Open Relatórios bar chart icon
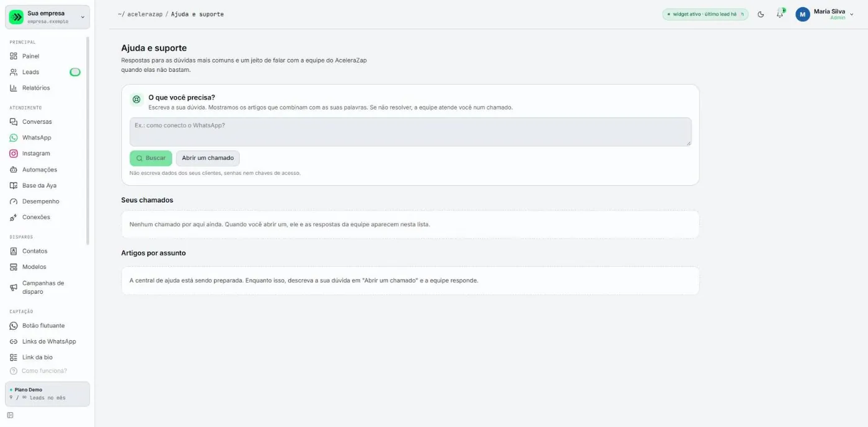 pyautogui.click(x=14, y=88)
